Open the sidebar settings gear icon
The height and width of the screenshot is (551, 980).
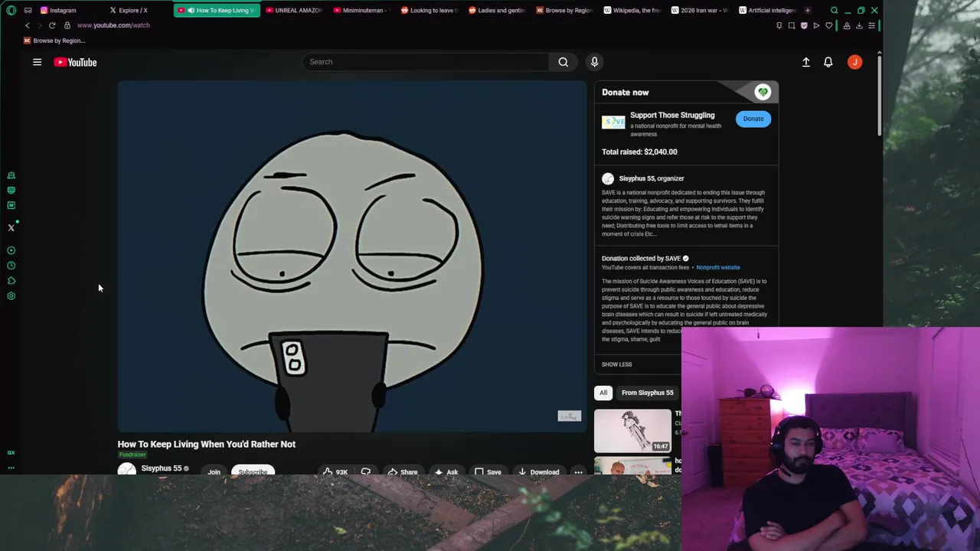(x=11, y=296)
